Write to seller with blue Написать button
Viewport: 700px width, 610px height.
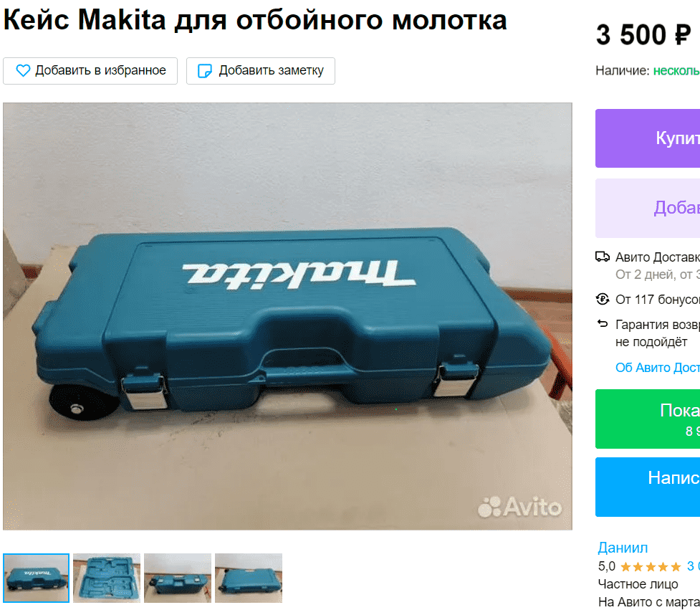(648, 487)
